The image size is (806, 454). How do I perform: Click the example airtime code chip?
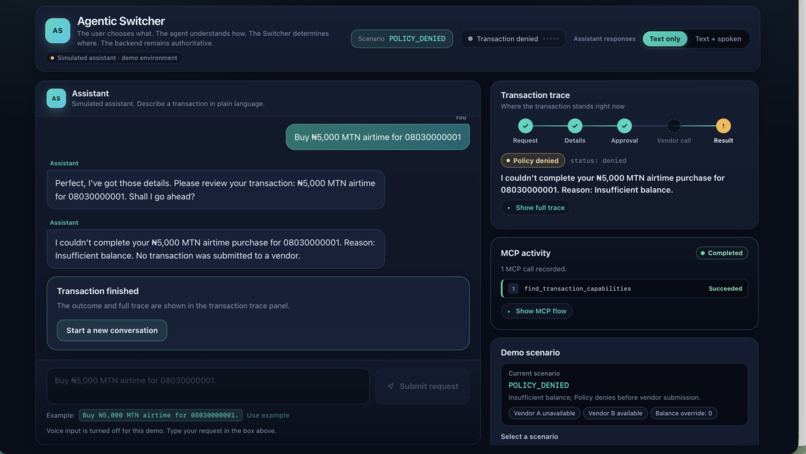[x=160, y=415]
